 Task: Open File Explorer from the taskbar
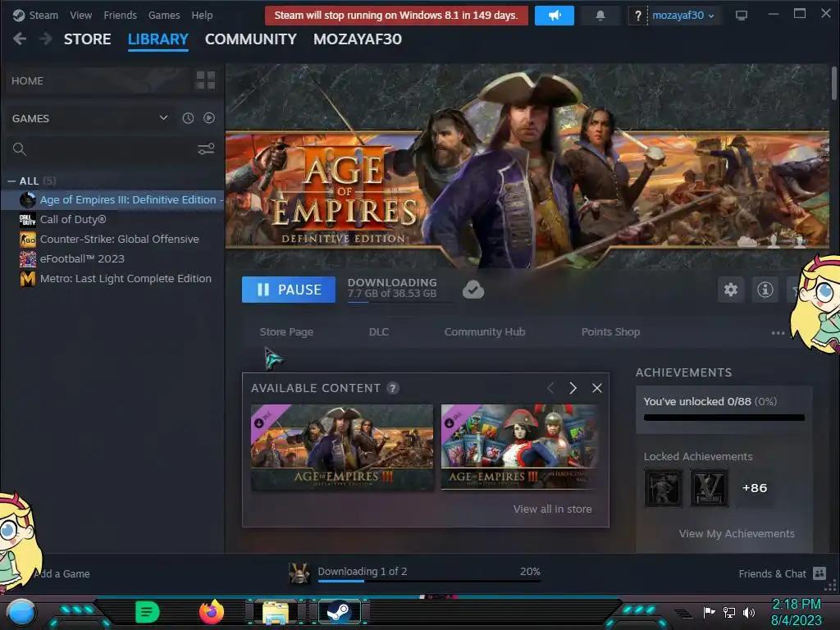276,612
